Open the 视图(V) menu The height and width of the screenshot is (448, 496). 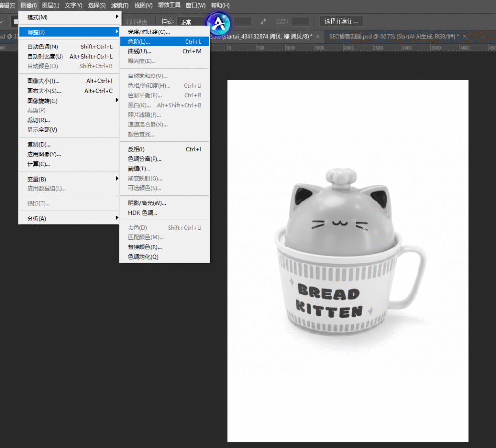143,5
